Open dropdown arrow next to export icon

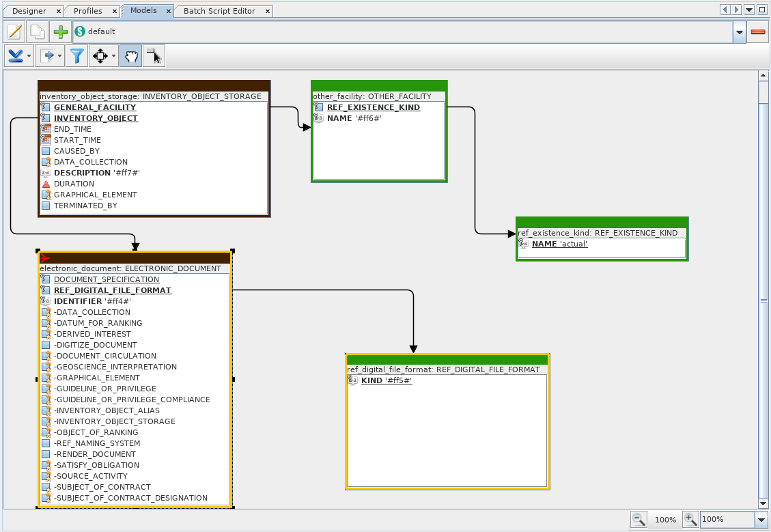pos(29,56)
